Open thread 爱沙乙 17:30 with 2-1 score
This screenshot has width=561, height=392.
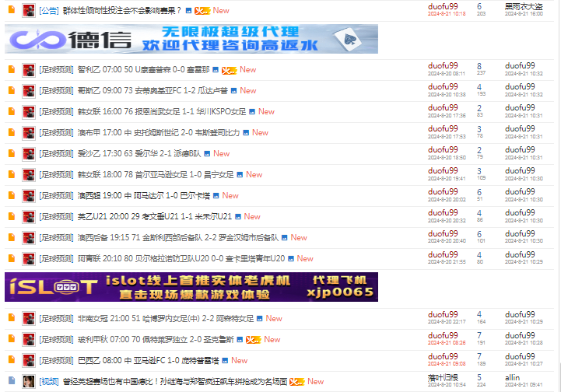[x=139, y=154]
